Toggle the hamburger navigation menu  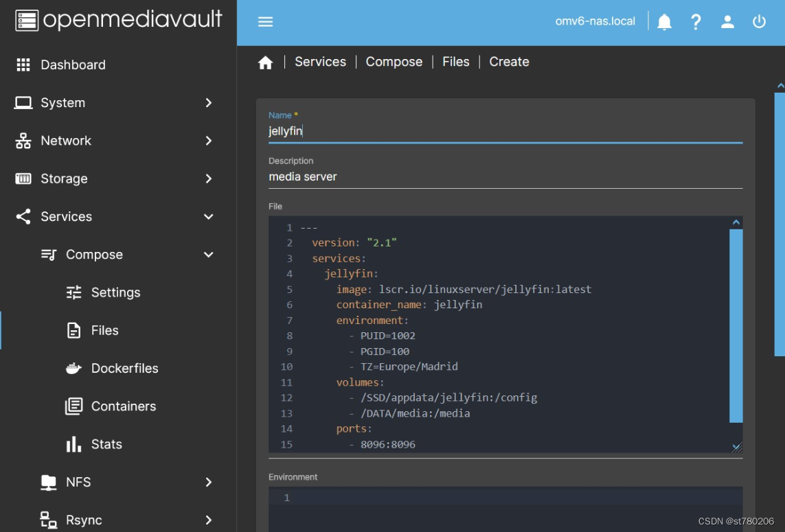click(265, 21)
